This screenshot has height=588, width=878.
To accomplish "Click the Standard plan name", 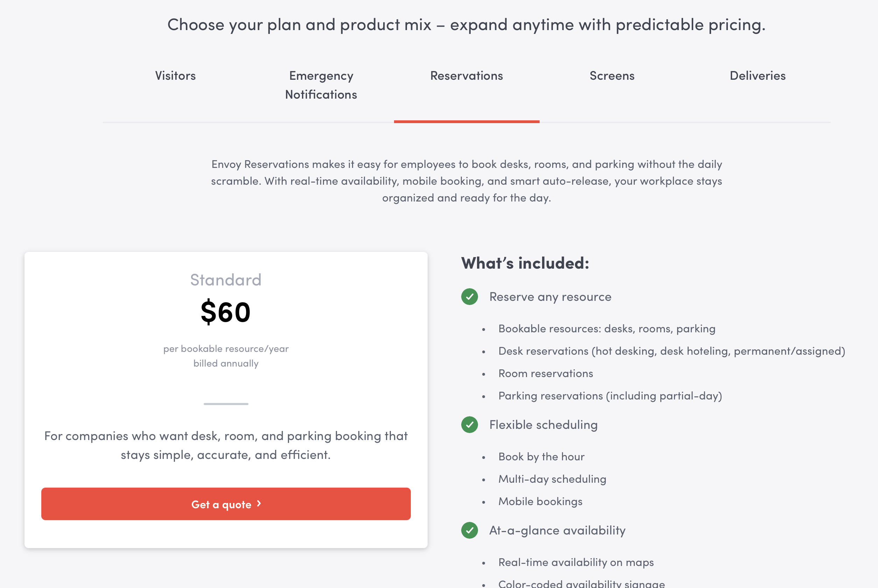I will pyautogui.click(x=225, y=279).
